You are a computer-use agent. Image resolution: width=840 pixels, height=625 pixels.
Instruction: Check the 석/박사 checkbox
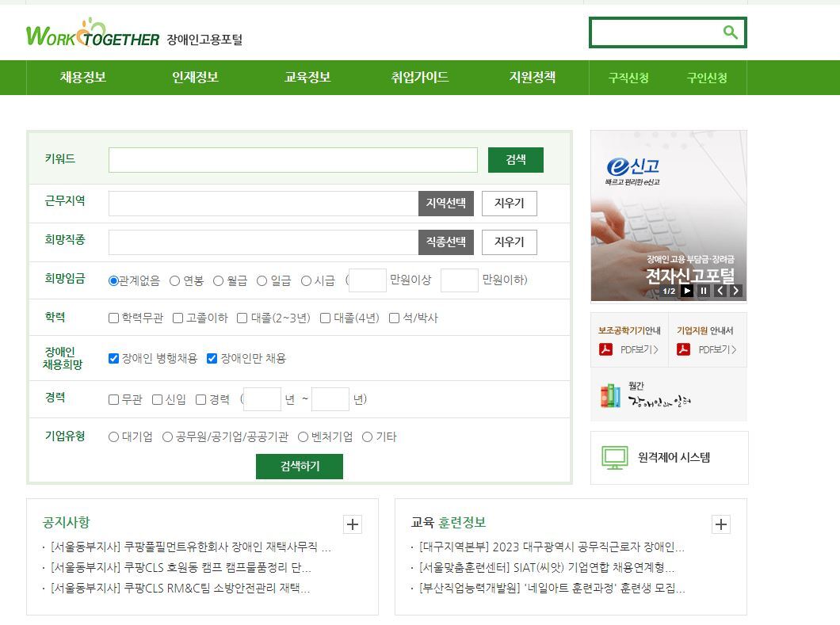pyautogui.click(x=395, y=318)
